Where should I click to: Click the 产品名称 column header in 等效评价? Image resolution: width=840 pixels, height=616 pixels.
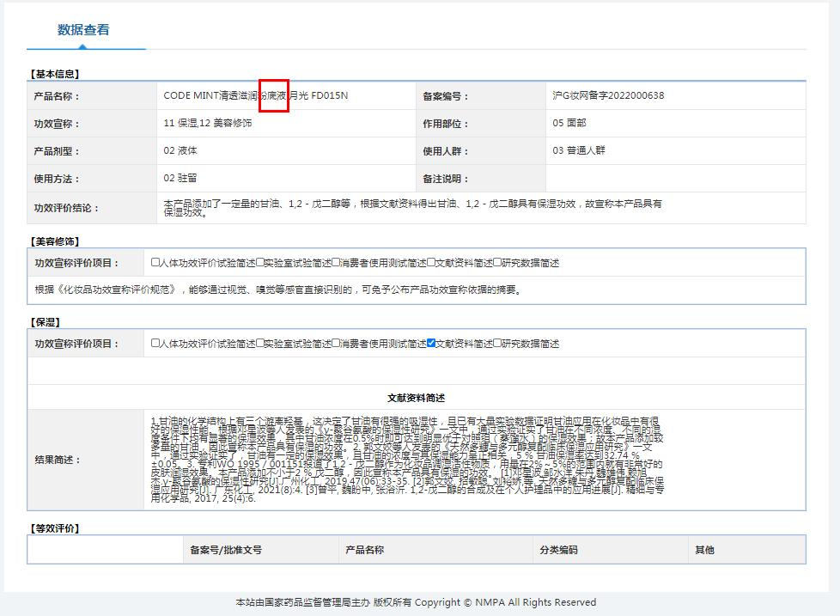pyautogui.click(x=365, y=550)
